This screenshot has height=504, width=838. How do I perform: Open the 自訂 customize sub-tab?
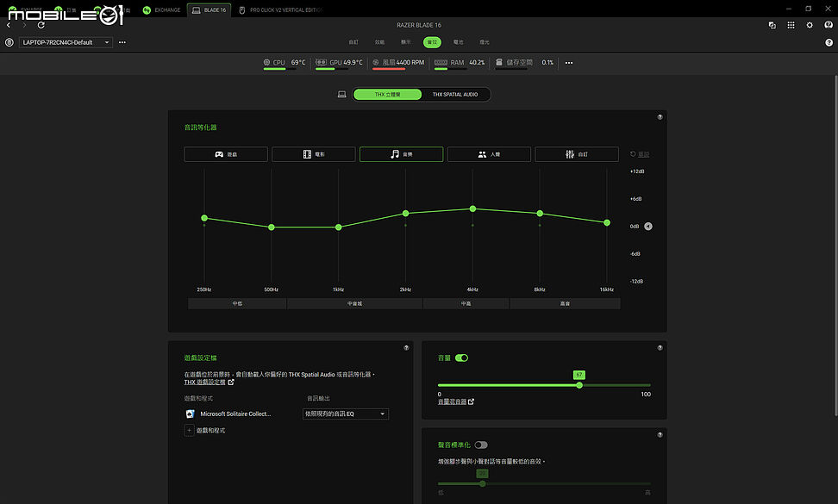(353, 42)
